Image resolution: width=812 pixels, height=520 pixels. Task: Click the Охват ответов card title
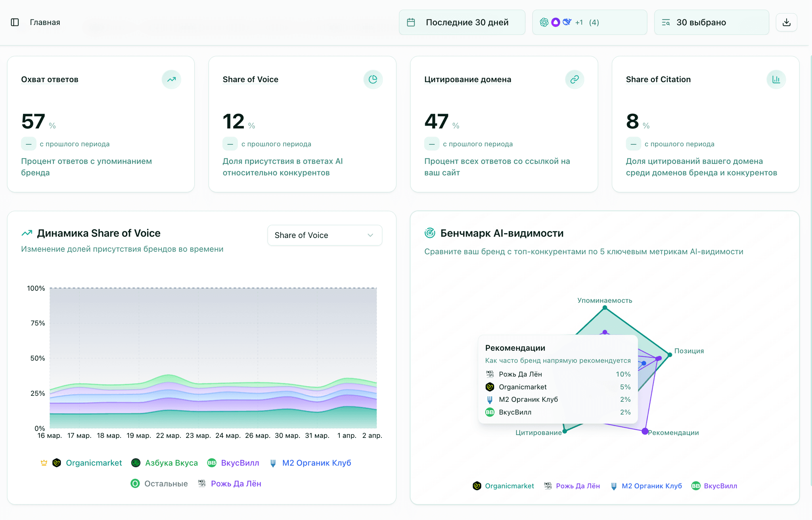50,79
